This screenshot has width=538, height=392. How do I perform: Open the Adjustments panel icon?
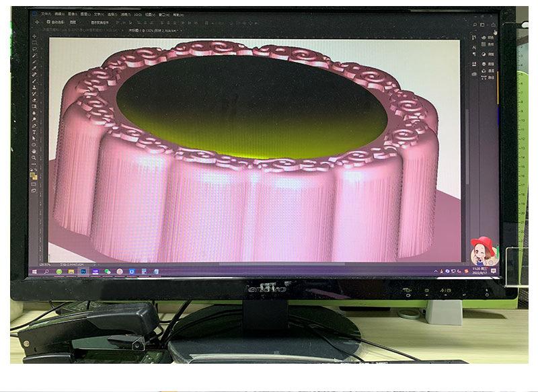[483, 53]
